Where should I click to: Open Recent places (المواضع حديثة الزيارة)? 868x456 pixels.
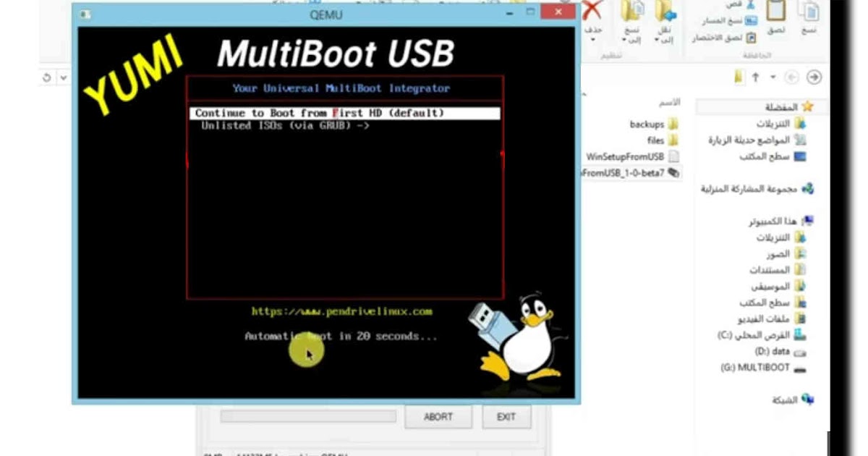[757, 140]
